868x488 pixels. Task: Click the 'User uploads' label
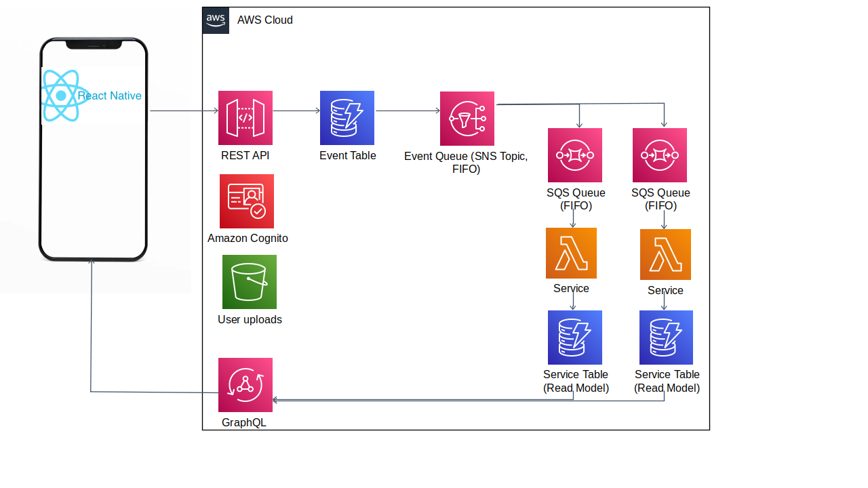click(x=250, y=319)
